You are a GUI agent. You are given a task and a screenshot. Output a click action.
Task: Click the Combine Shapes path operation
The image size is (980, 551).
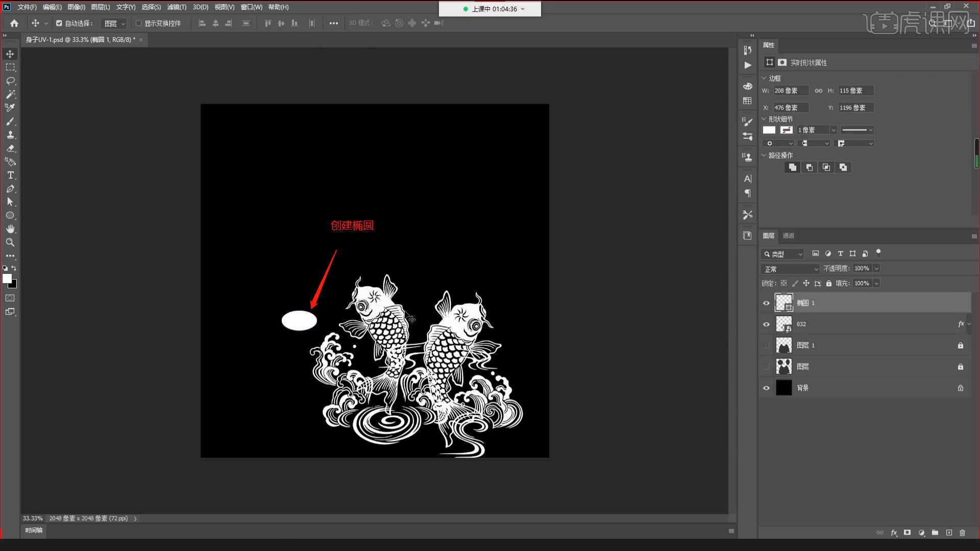coord(792,167)
